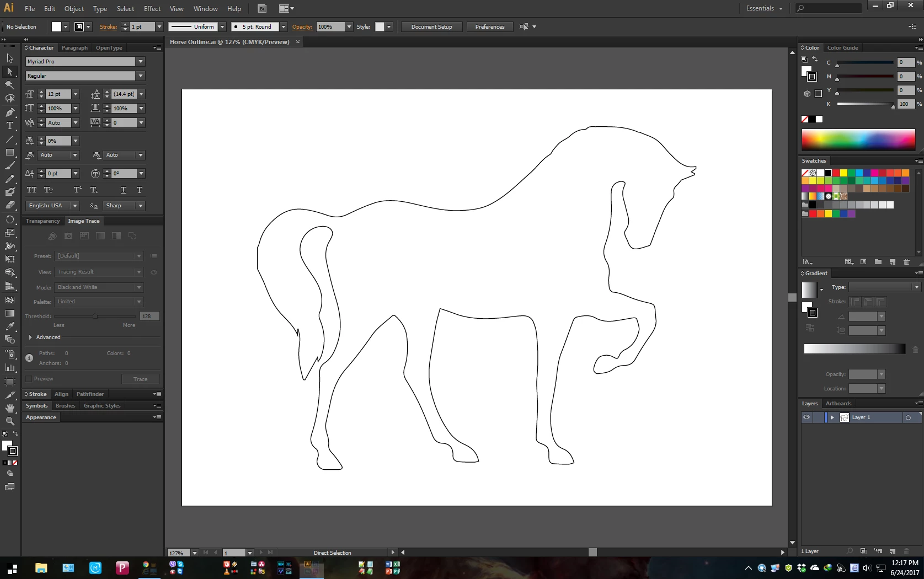Expand the Advanced section in Image Trace
This screenshot has height=579, width=924.
pos(30,337)
